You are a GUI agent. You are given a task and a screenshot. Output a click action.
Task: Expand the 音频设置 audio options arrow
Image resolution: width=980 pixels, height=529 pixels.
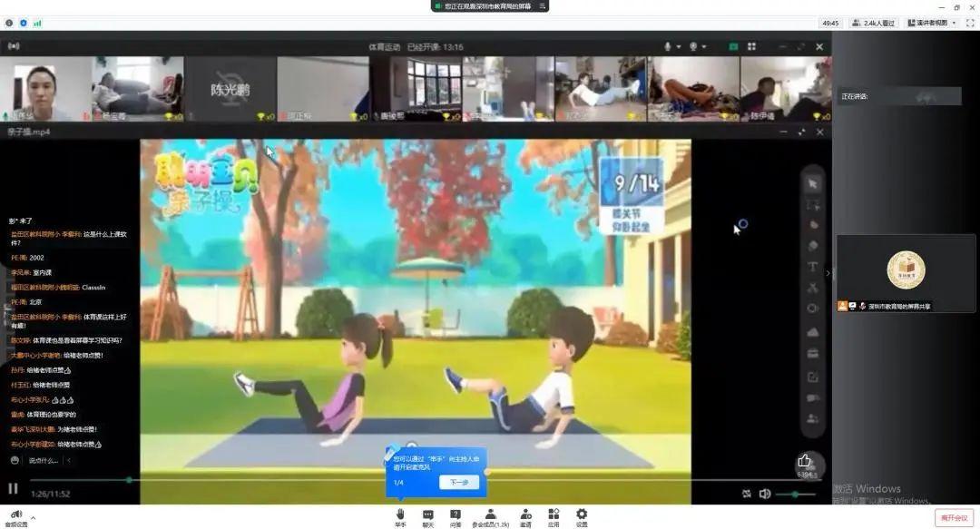34,517
